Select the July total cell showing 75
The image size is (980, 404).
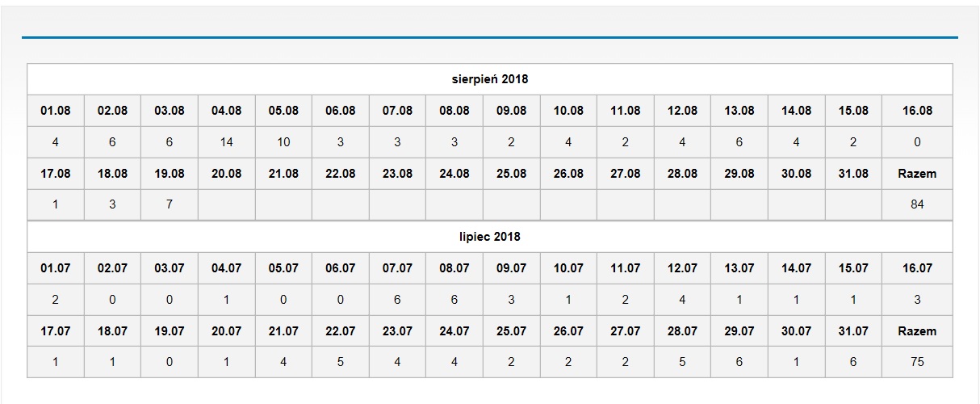917,362
